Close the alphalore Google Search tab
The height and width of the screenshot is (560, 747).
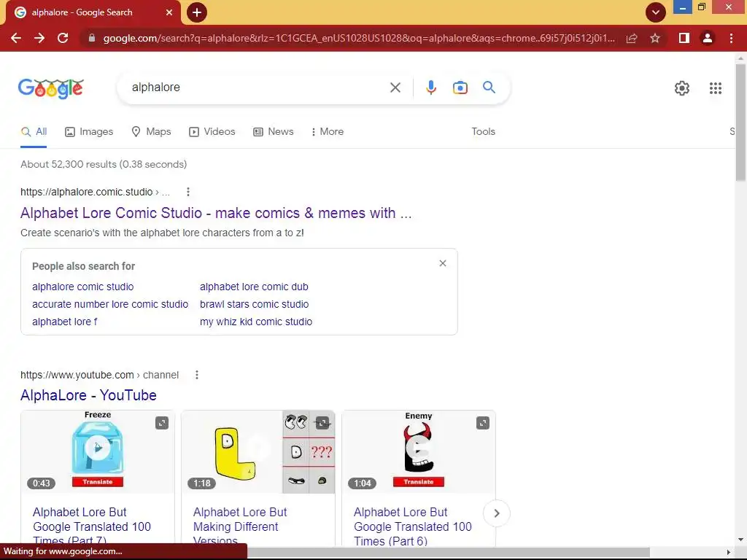[x=169, y=12]
